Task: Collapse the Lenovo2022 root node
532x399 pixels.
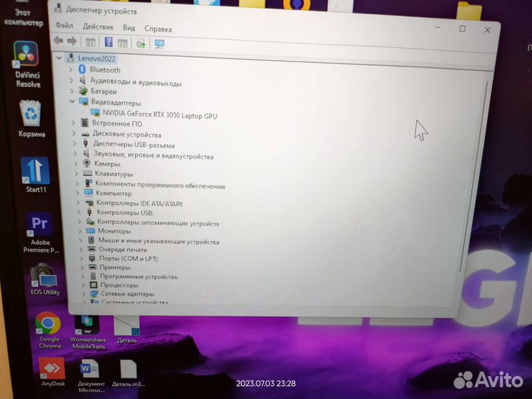Action: tap(59, 58)
